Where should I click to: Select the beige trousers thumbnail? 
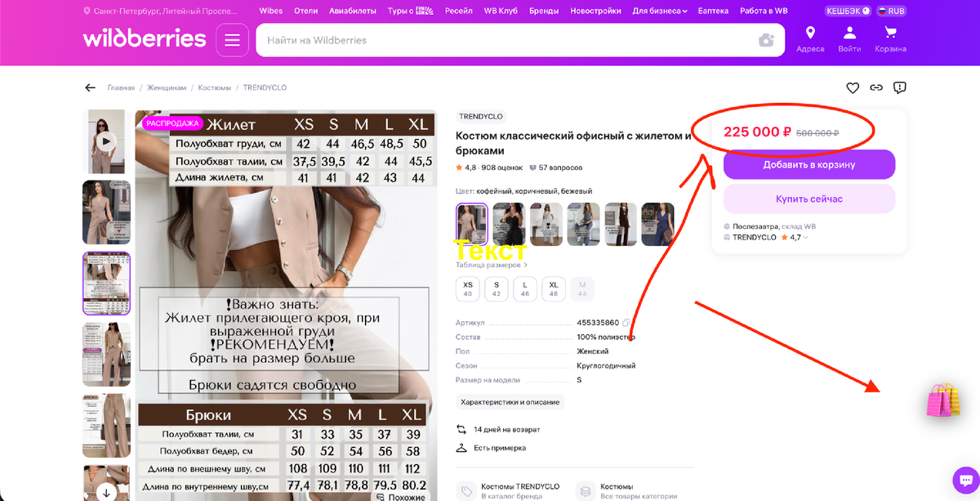click(x=106, y=425)
